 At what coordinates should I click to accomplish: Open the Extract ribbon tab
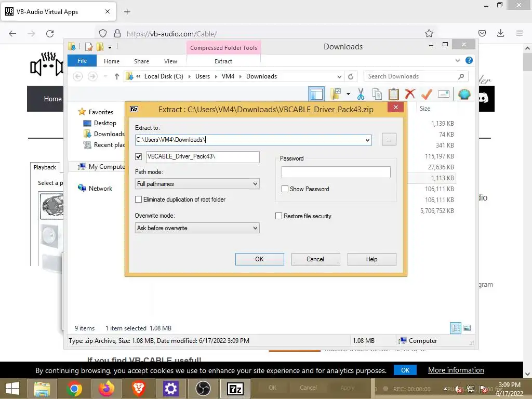point(223,61)
